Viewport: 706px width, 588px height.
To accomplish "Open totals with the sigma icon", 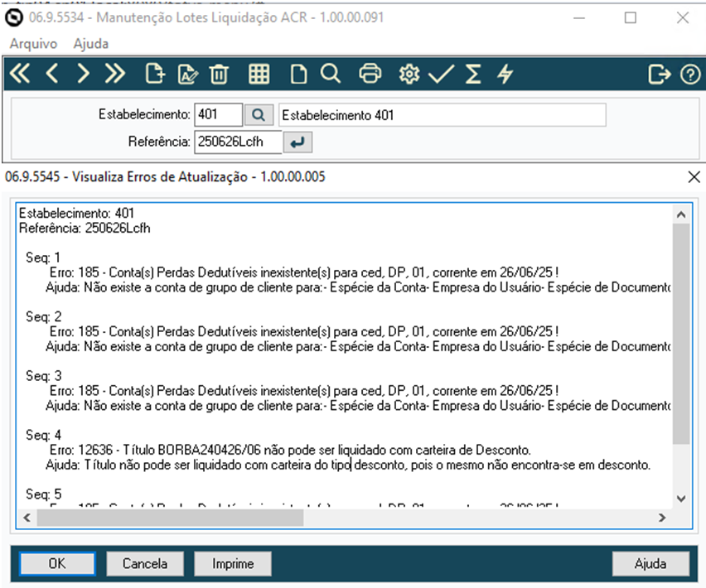I will (473, 74).
